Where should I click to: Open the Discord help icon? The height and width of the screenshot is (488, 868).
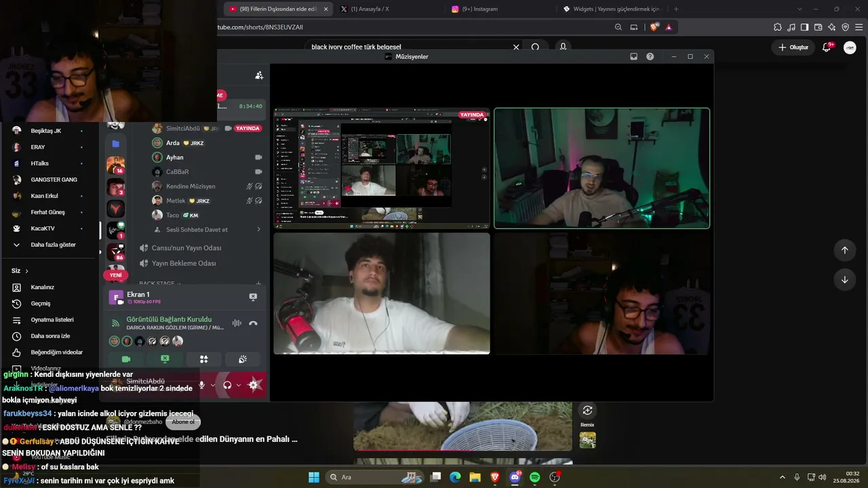click(x=650, y=57)
